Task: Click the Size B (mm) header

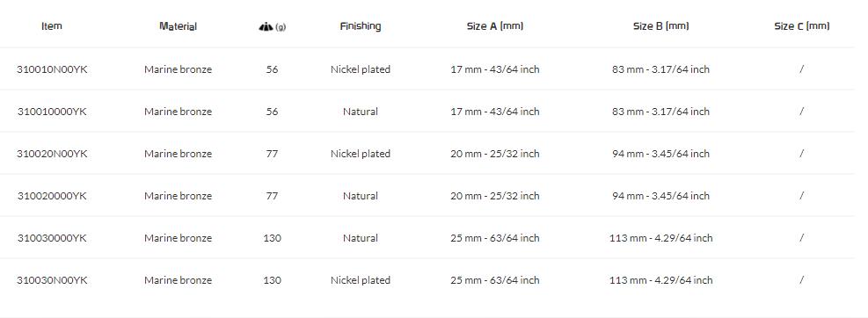Action: [661, 26]
